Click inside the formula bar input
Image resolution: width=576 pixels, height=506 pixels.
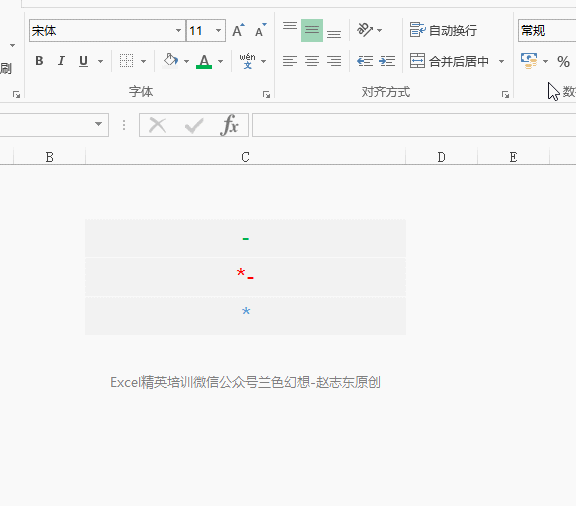pos(414,125)
